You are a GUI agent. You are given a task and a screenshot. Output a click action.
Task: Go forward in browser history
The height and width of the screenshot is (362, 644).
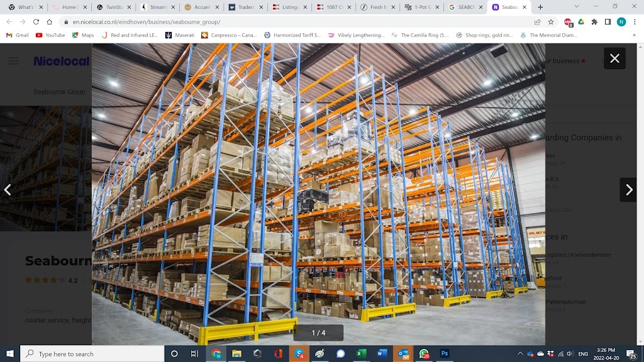[x=23, y=22]
